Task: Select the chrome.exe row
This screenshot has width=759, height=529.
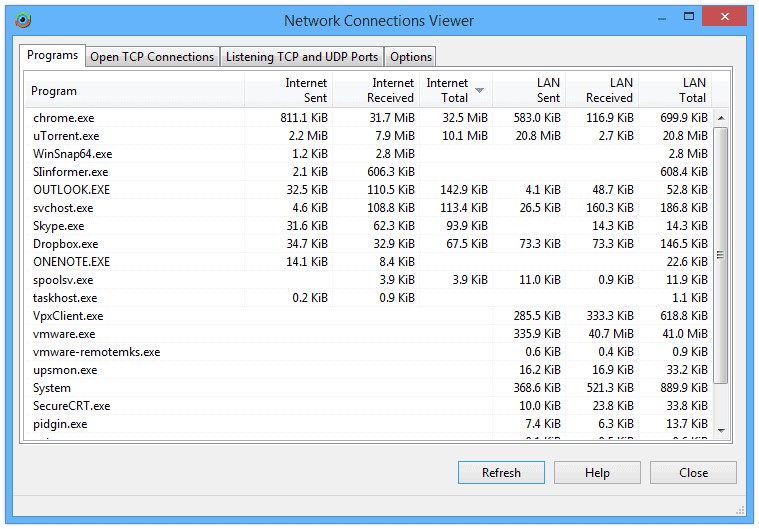Action: [64, 118]
